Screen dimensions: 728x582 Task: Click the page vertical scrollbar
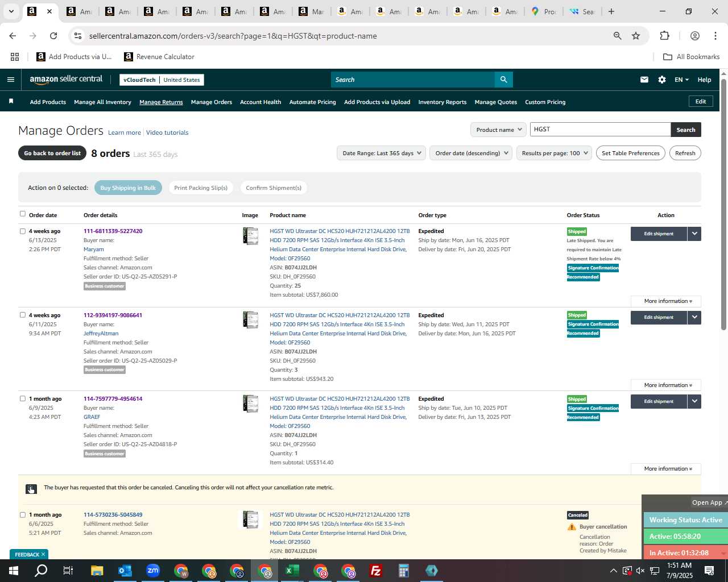[x=723, y=205]
